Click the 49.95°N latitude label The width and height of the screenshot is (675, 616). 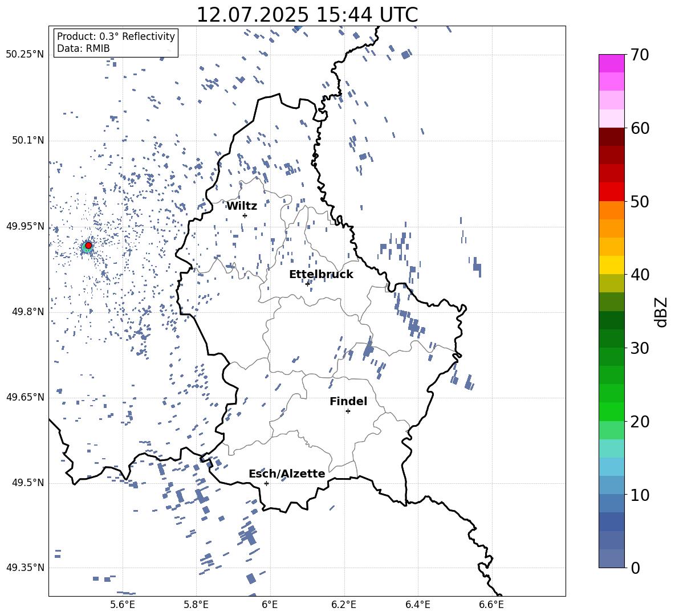click(25, 226)
